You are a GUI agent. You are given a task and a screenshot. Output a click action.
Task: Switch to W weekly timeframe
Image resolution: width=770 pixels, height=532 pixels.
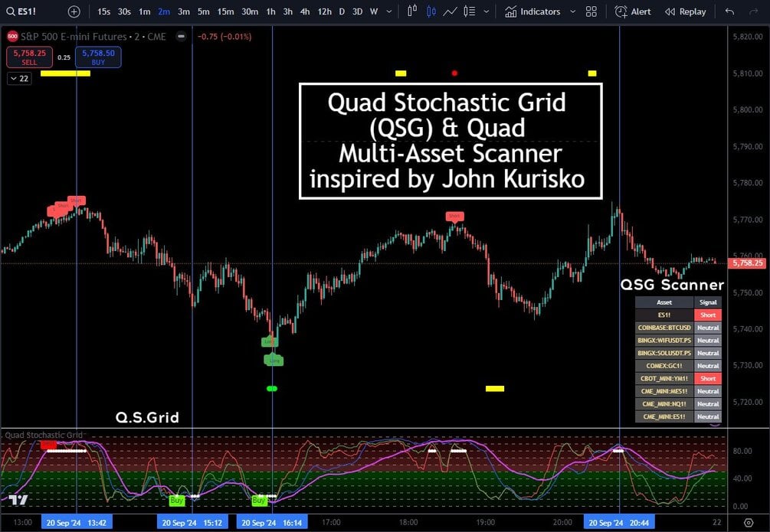(x=374, y=11)
